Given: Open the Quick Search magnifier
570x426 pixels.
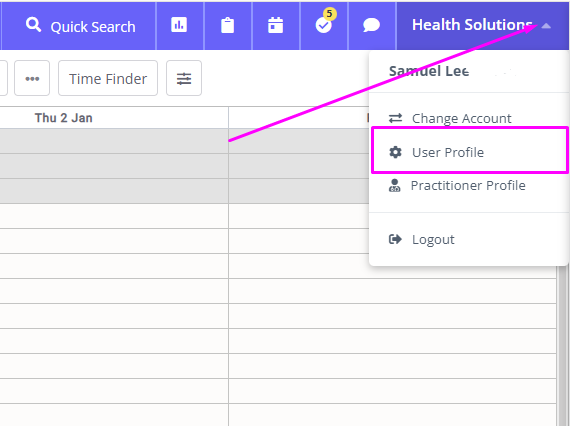Looking at the screenshot, I should click(33, 25).
